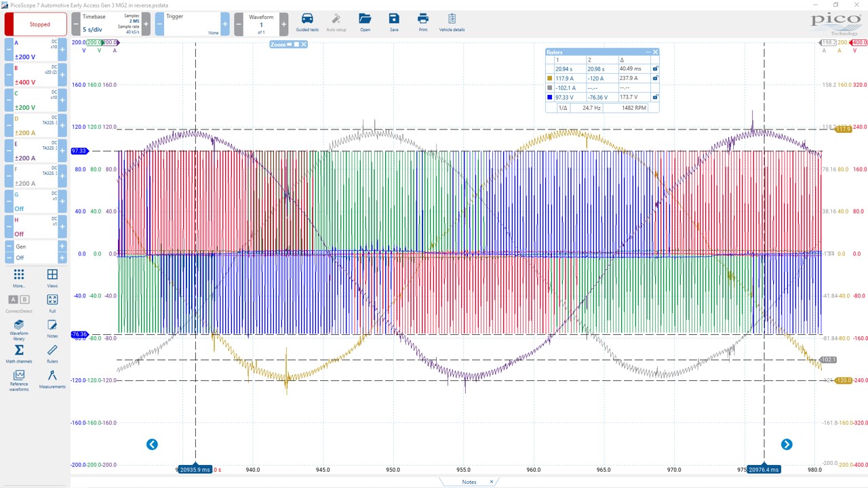Image resolution: width=868 pixels, height=488 pixels.
Task: Click the blue Channel A swatch in Rulers
Action: point(550,98)
